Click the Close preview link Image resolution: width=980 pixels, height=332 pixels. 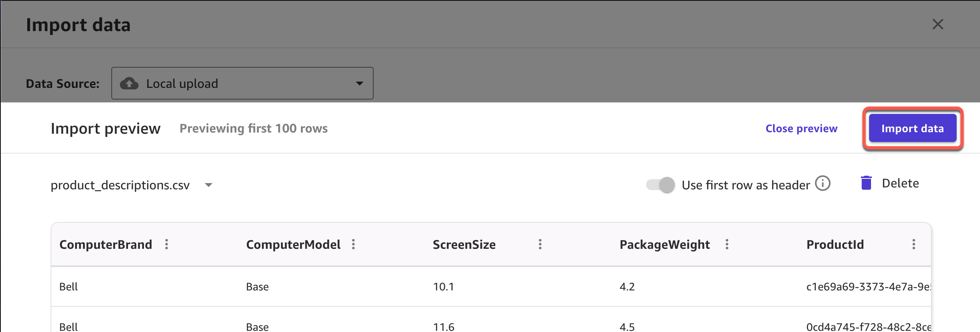click(801, 128)
